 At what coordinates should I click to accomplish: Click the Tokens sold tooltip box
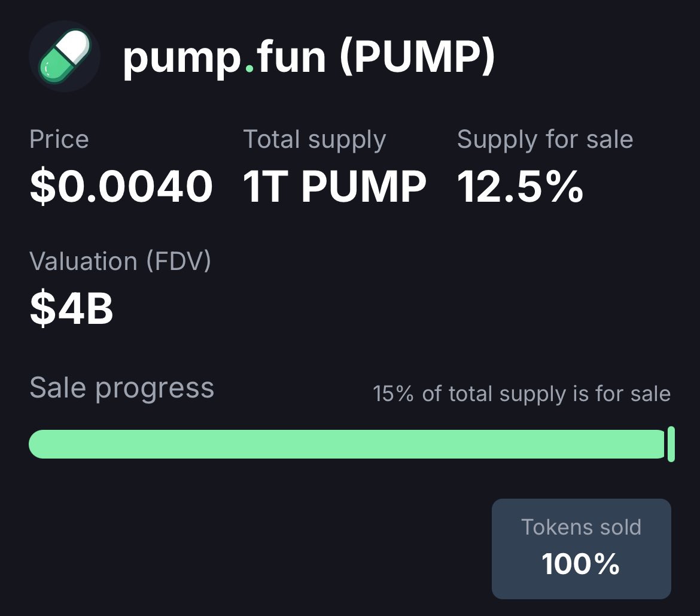pos(582,548)
